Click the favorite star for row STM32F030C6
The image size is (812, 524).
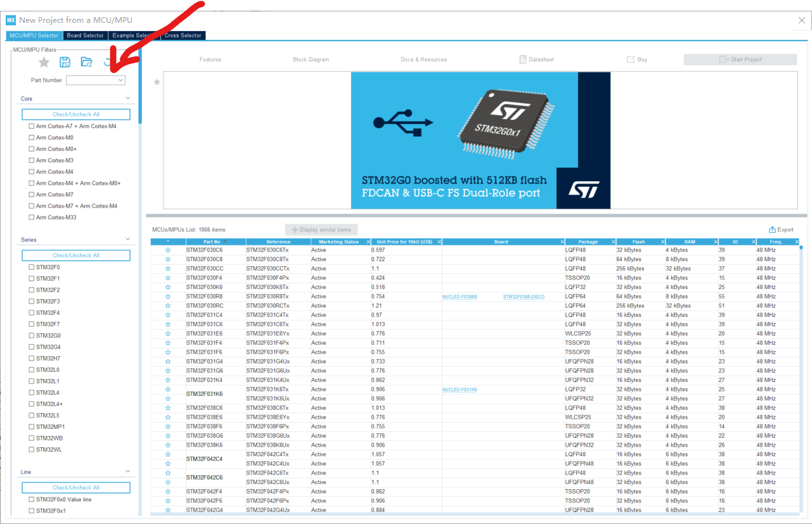(168, 250)
